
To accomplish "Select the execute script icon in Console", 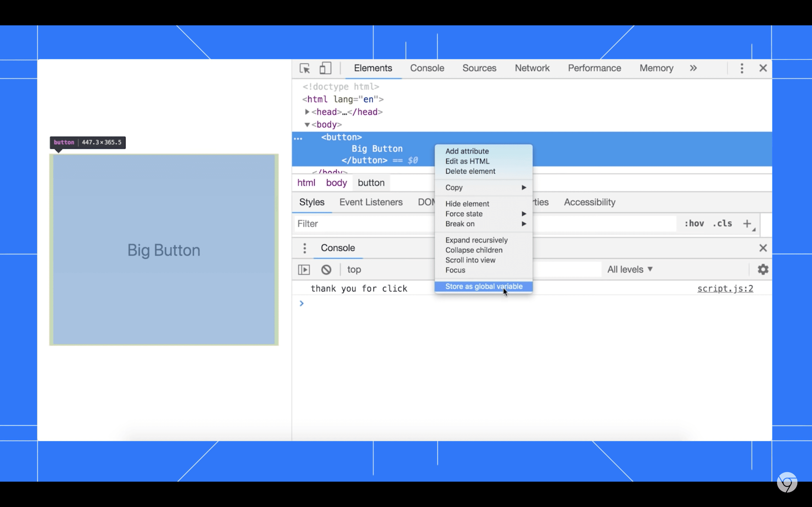I will click(x=304, y=269).
